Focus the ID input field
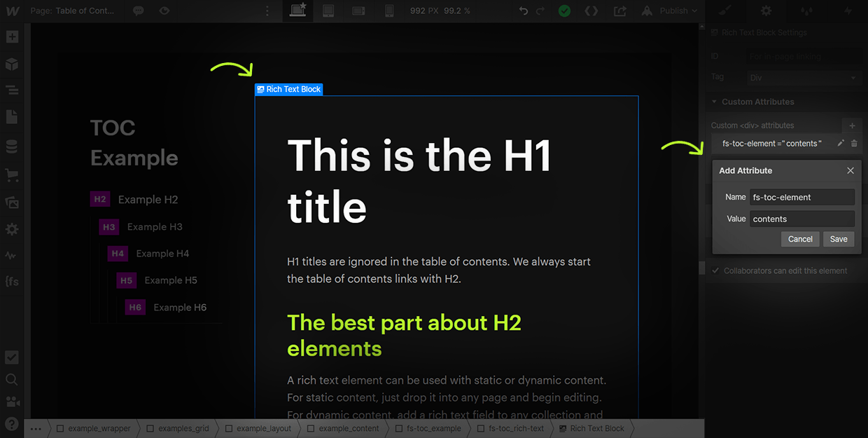 click(x=802, y=56)
